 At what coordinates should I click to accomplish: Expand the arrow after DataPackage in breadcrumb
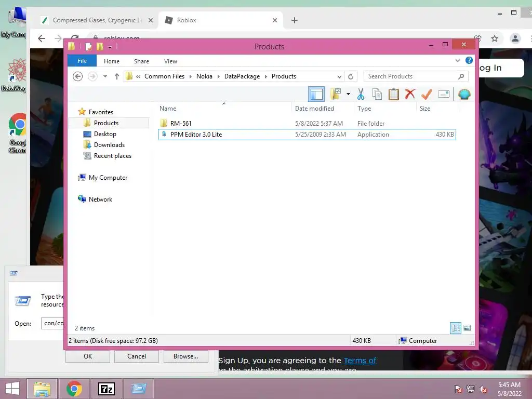pyautogui.click(x=265, y=77)
